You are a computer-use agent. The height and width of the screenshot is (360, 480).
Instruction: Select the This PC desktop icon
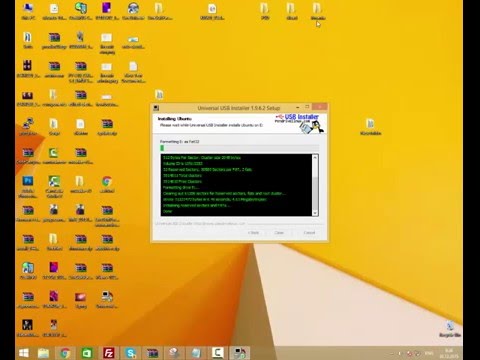coord(28,11)
